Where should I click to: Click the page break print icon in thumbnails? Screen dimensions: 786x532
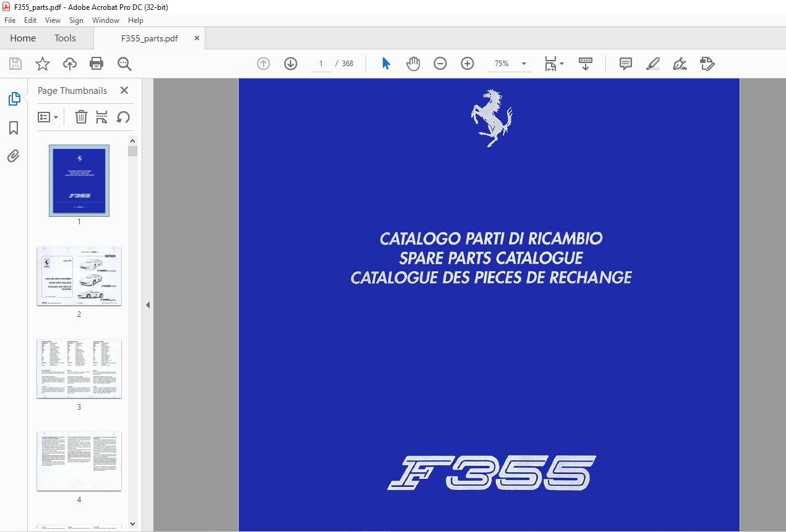pos(102,117)
